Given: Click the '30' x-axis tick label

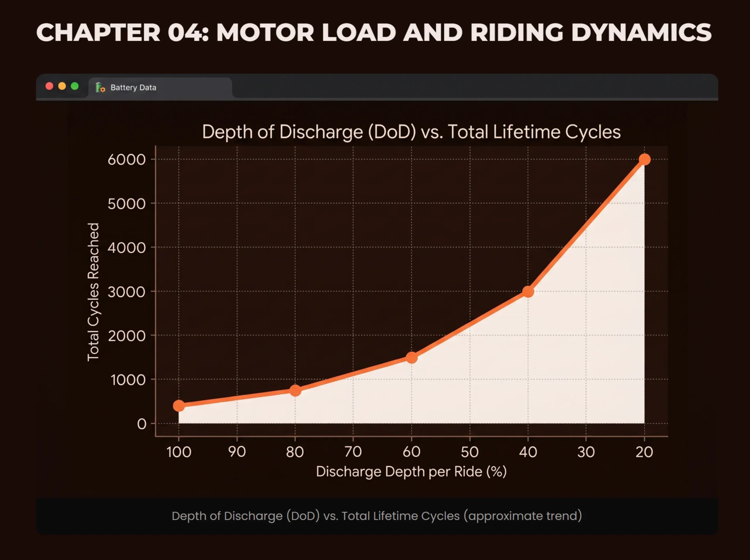Looking at the screenshot, I should point(586,452).
